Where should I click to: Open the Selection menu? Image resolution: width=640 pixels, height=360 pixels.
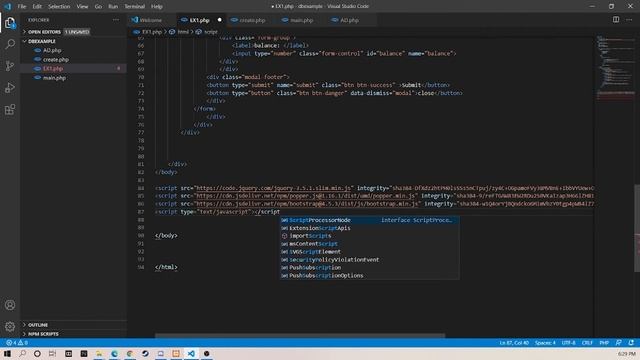(59, 7)
